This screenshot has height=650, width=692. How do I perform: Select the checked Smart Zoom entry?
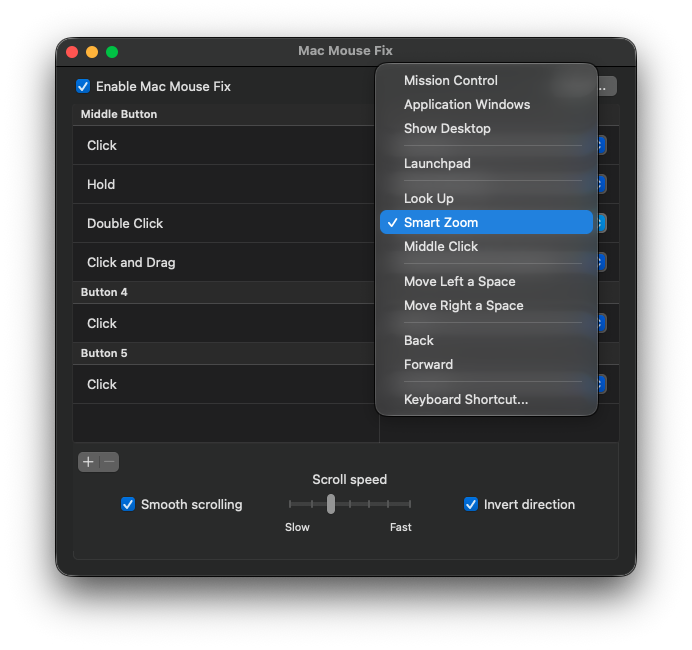[x=486, y=222]
